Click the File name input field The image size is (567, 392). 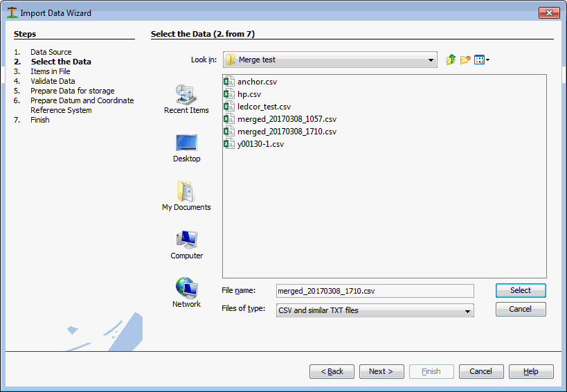(375, 291)
